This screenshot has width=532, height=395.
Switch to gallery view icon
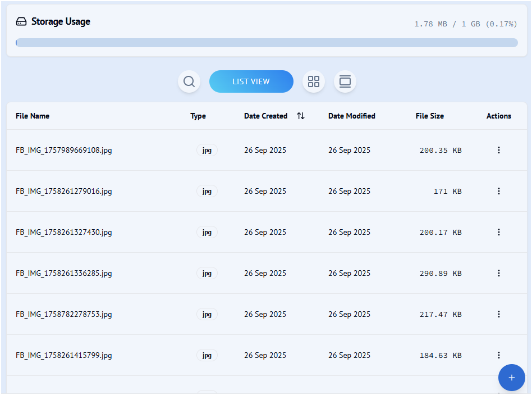[345, 81]
